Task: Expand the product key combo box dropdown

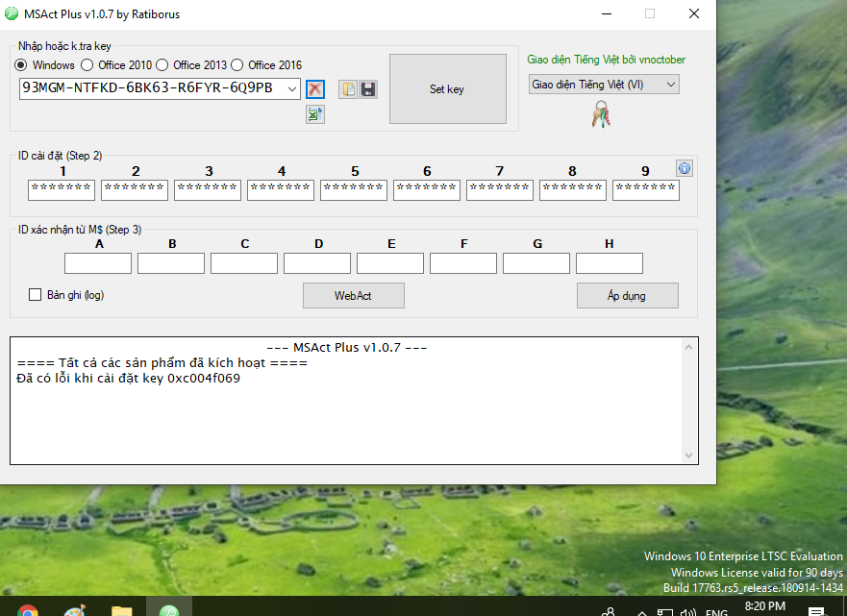Action: point(292,89)
